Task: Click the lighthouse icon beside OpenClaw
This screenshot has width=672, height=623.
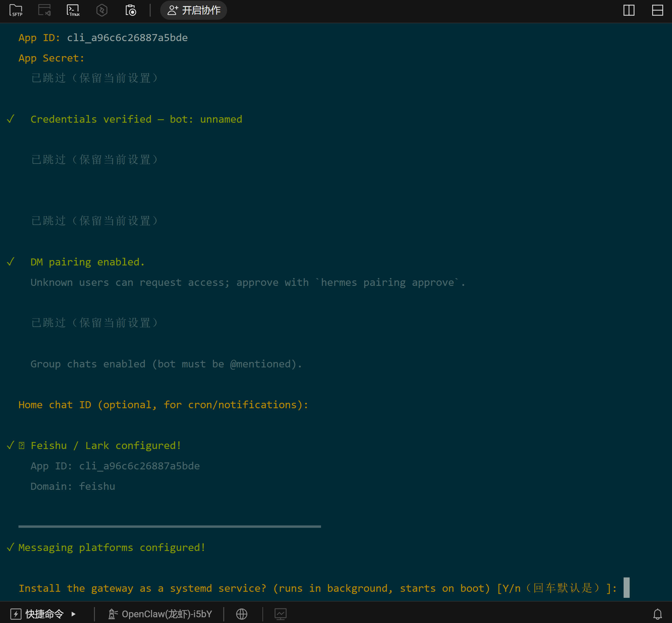Action: (x=112, y=614)
